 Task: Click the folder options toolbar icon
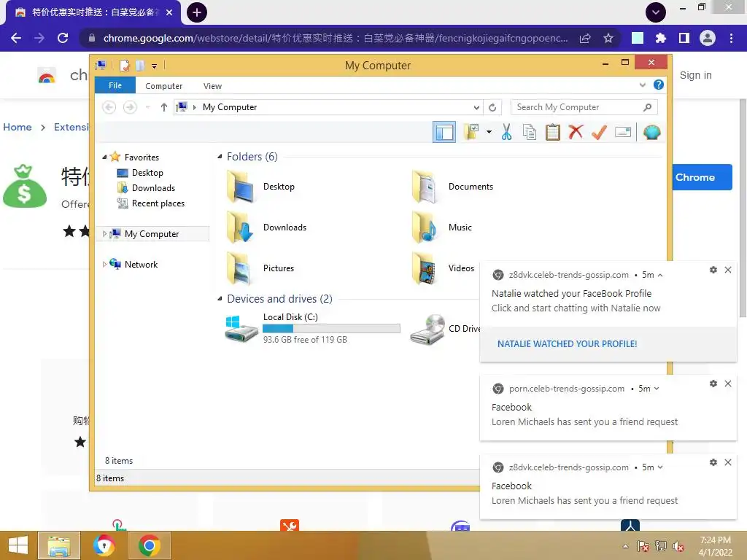point(471,132)
